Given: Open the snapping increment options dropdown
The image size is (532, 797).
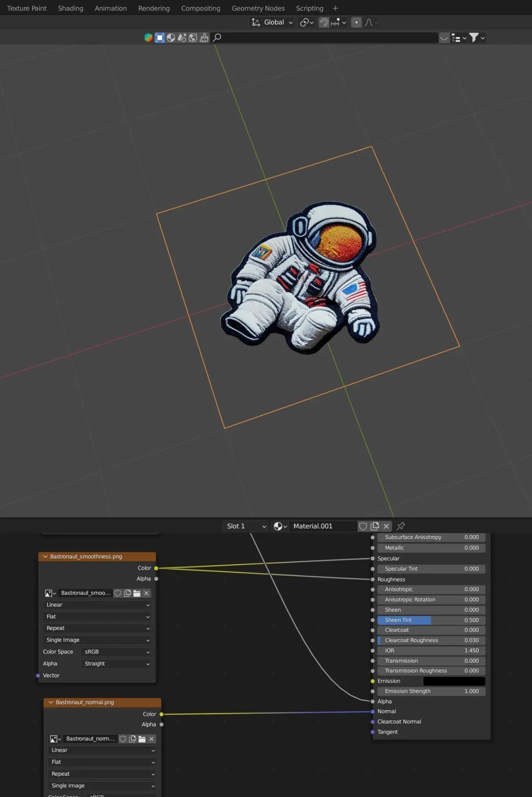Looking at the screenshot, I should pyautogui.click(x=339, y=22).
